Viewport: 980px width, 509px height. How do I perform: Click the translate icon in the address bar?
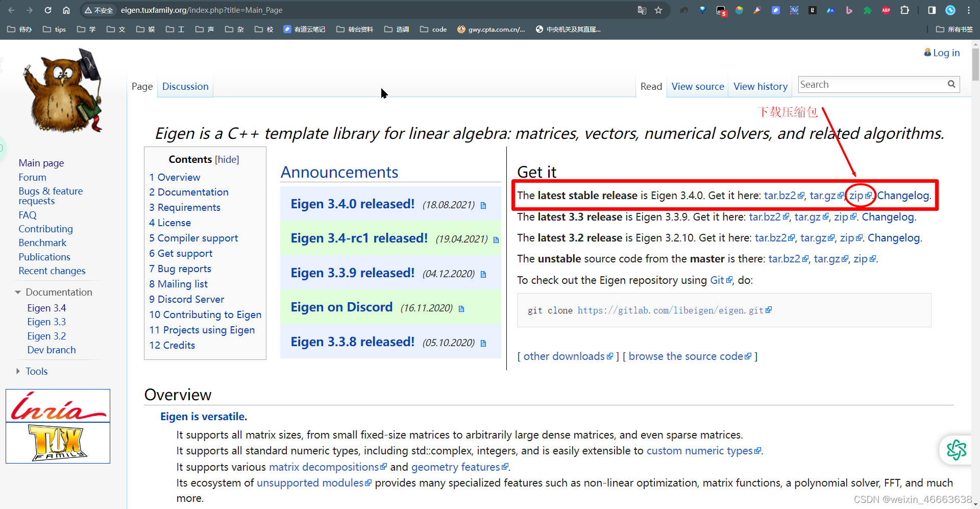[641, 10]
